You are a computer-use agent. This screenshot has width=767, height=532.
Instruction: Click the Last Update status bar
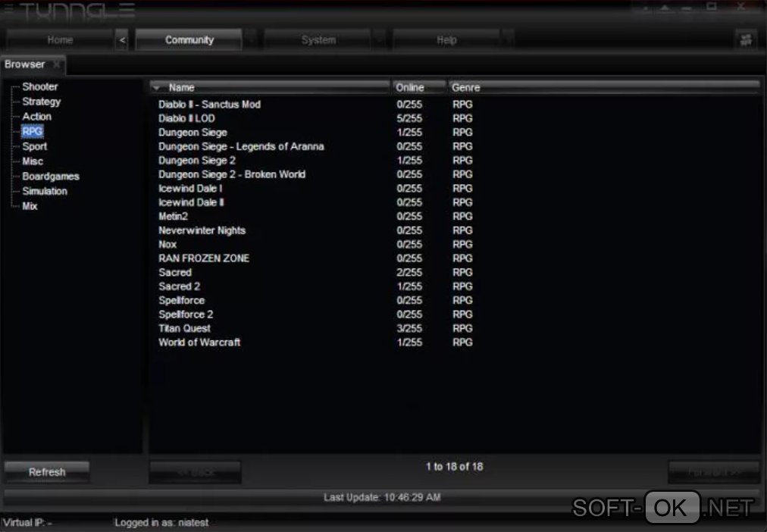tap(382, 497)
